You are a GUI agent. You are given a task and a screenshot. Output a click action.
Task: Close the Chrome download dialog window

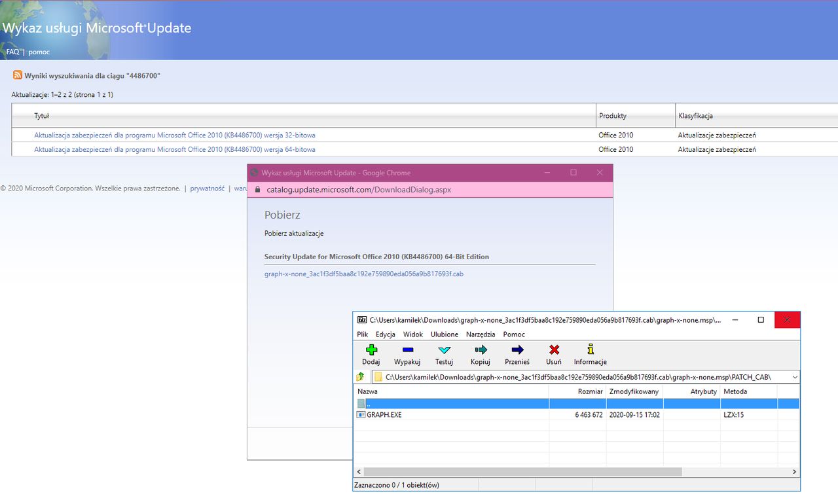(600, 173)
